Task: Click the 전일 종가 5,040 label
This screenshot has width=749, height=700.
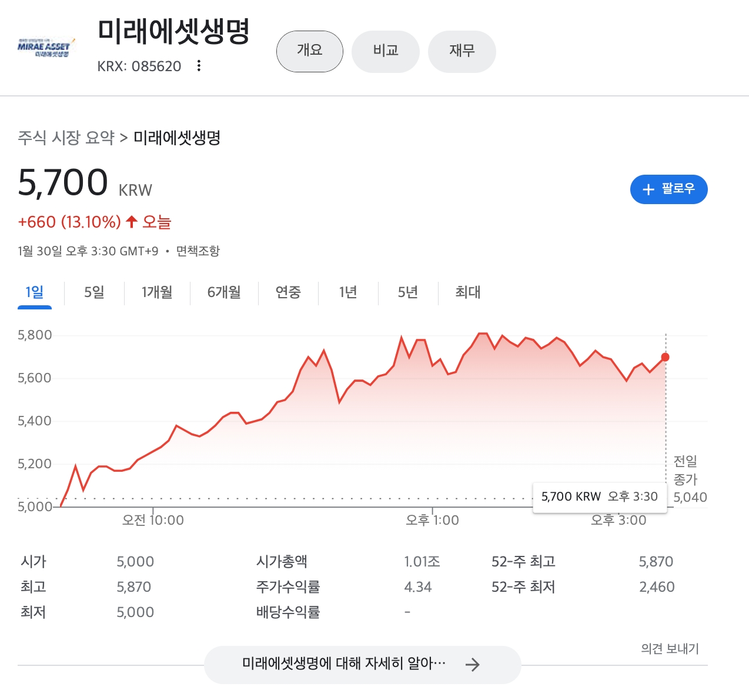Action: (689, 479)
